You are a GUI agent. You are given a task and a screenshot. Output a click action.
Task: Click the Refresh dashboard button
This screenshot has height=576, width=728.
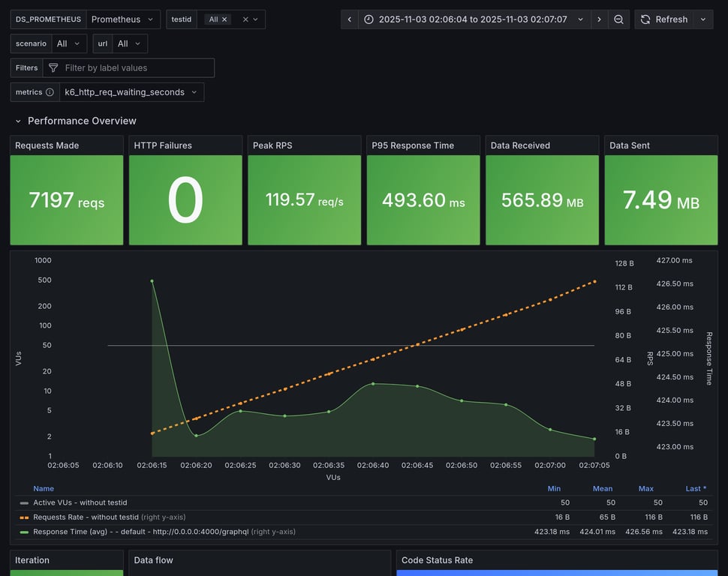point(663,19)
